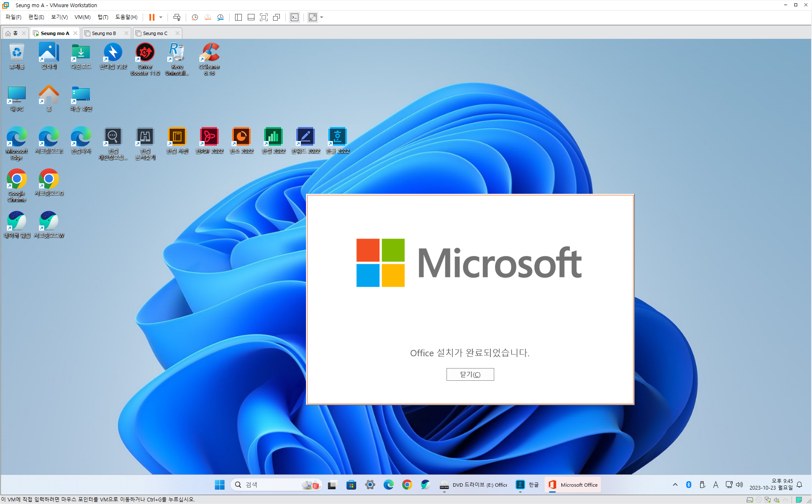Switch to the Seung mo B tab
This screenshot has height=504, width=812.
(104, 33)
